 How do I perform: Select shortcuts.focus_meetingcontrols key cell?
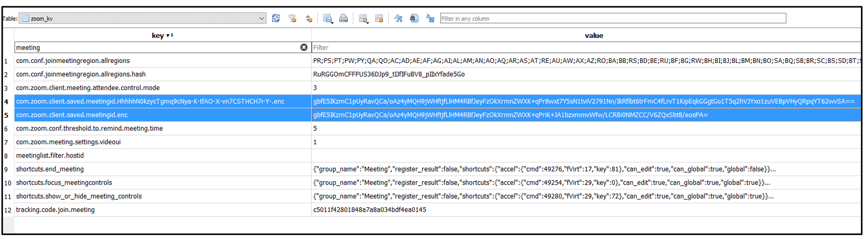pos(162,183)
